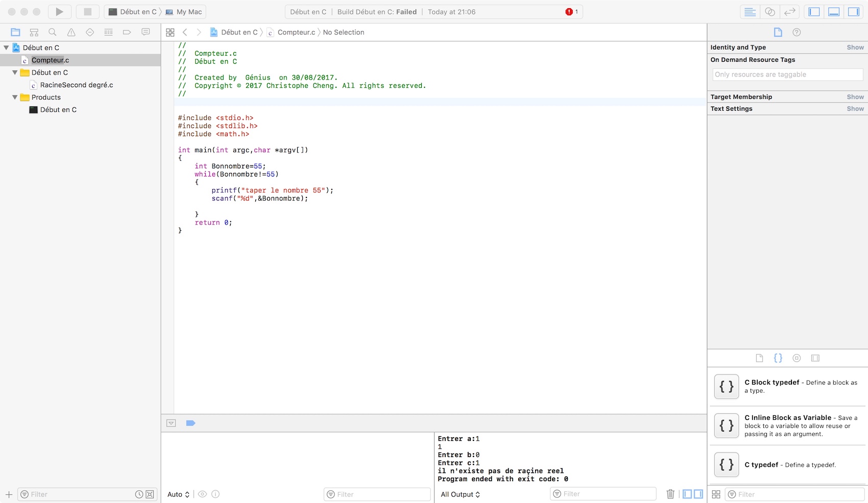The height and width of the screenshot is (503, 868).
Task: Open the media library
Action: (815, 358)
